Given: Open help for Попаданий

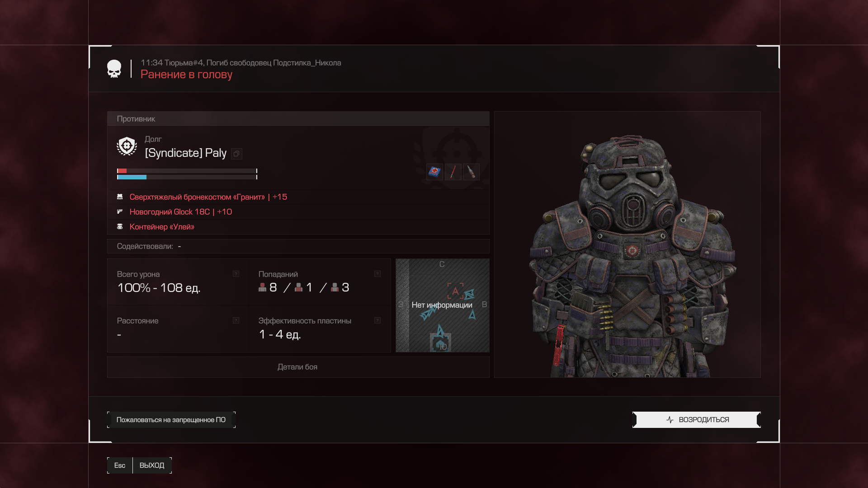Looking at the screenshot, I should 377,274.
